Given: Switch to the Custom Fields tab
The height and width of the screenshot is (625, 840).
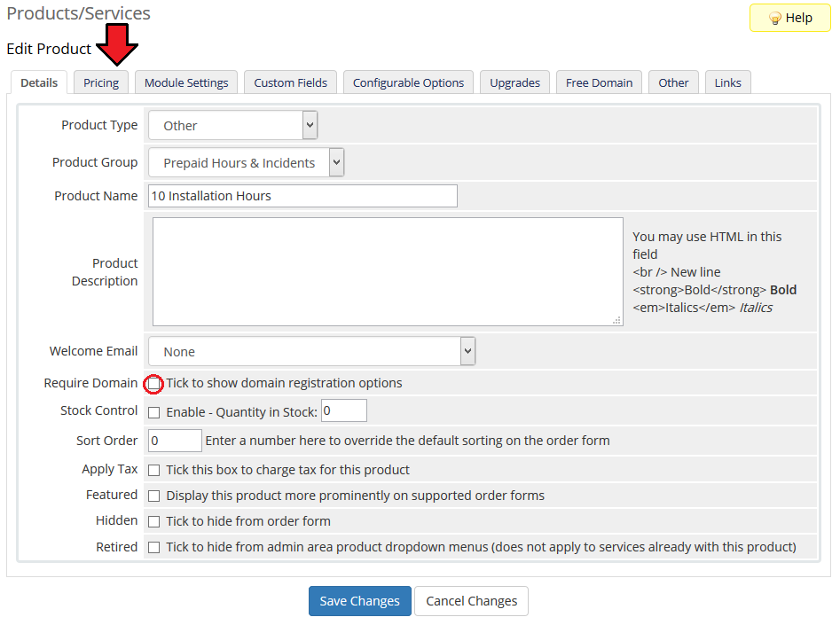Looking at the screenshot, I should [290, 82].
